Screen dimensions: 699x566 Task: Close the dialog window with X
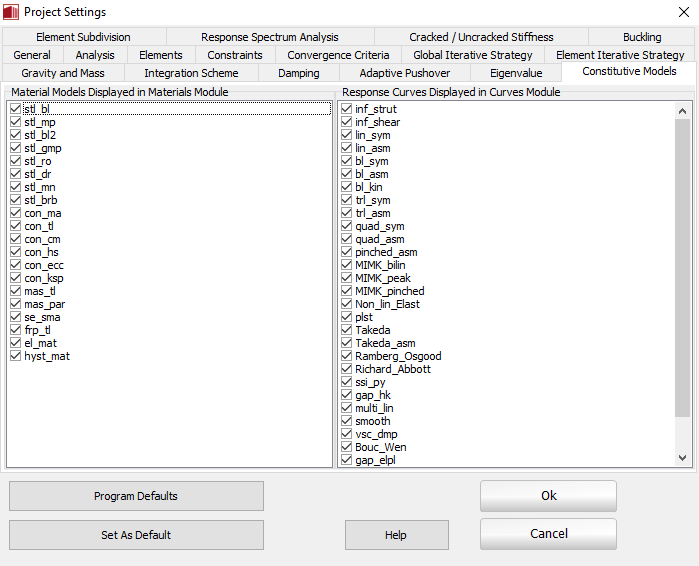pyautogui.click(x=676, y=12)
